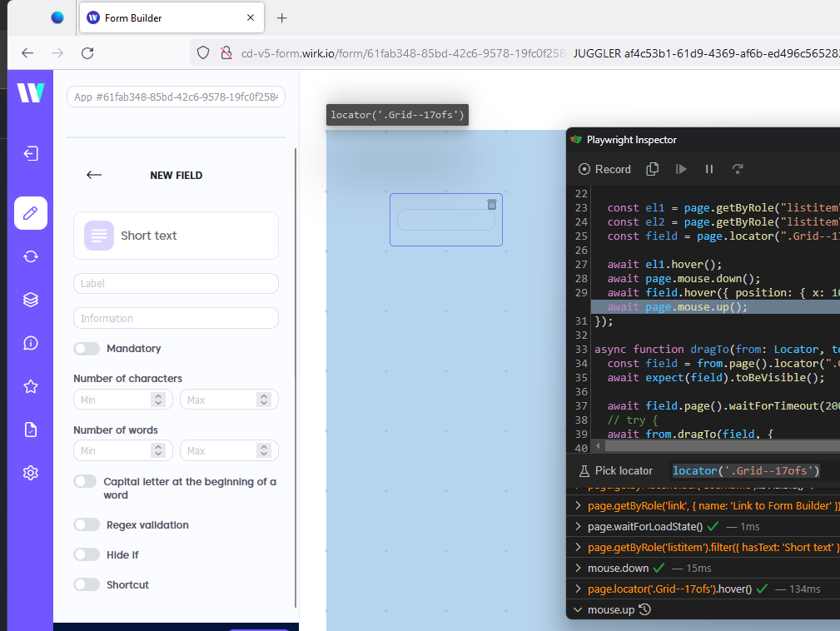Screen dimensions: 840x631
Task: Turn on Regex validation
Action: point(87,524)
